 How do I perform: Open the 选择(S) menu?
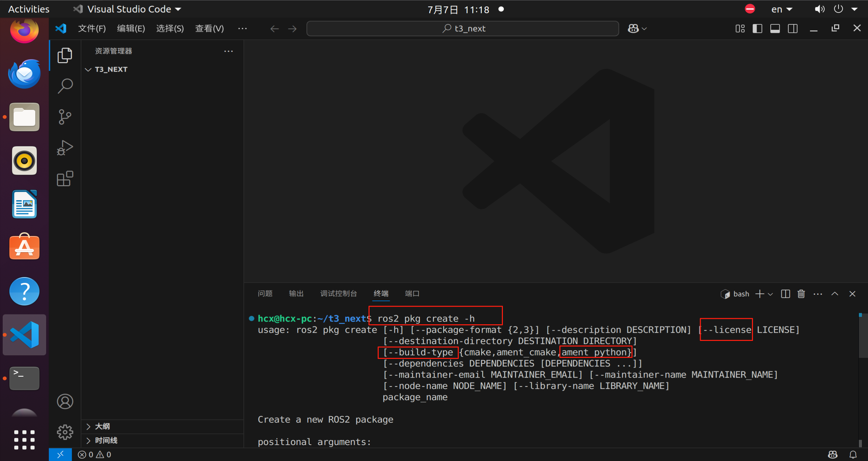point(170,28)
